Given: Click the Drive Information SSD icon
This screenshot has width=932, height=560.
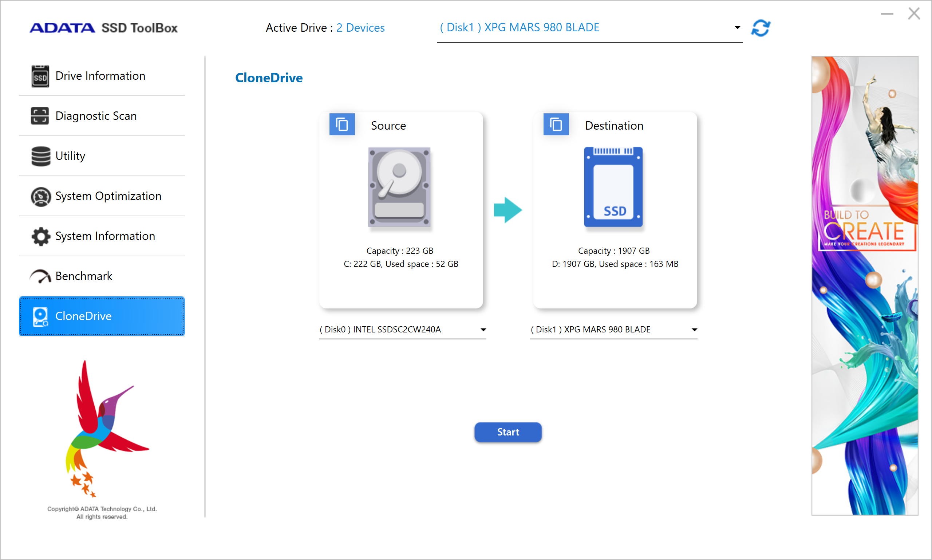Looking at the screenshot, I should tap(40, 76).
